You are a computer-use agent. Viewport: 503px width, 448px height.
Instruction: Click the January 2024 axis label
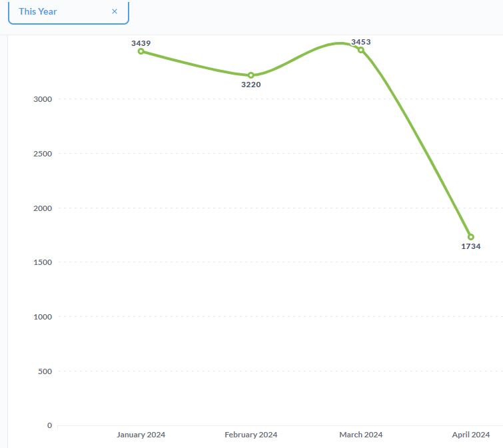141,435
